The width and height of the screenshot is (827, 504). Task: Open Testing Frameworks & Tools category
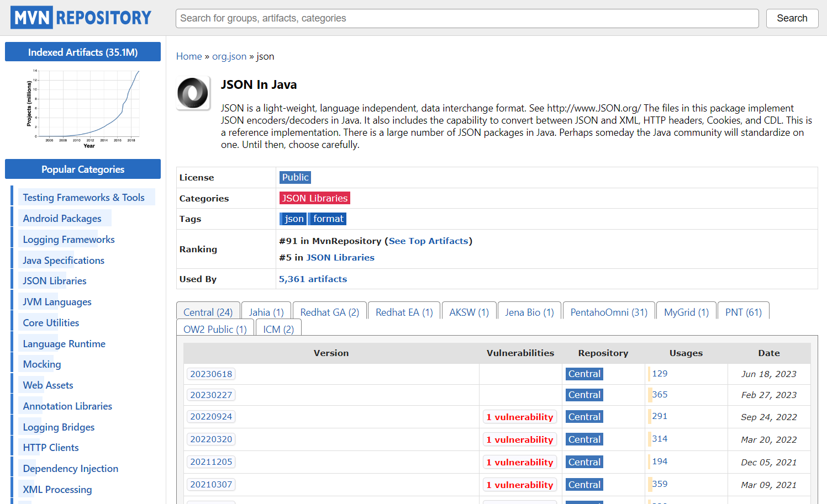(x=83, y=198)
